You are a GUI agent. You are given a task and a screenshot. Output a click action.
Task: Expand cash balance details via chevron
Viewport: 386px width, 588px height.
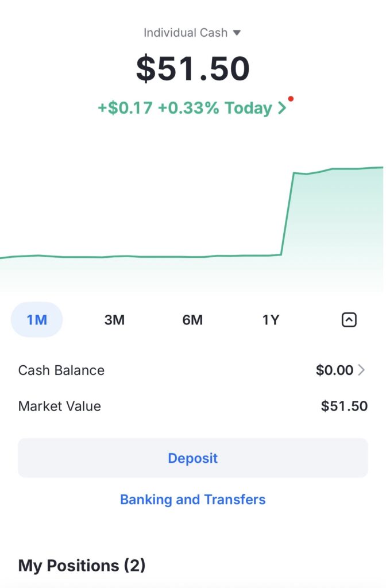click(x=361, y=370)
